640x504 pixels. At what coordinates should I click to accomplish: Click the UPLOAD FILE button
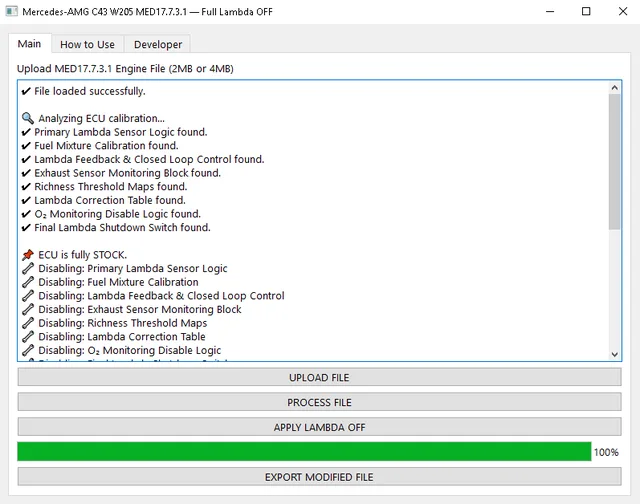(x=319, y=377)
